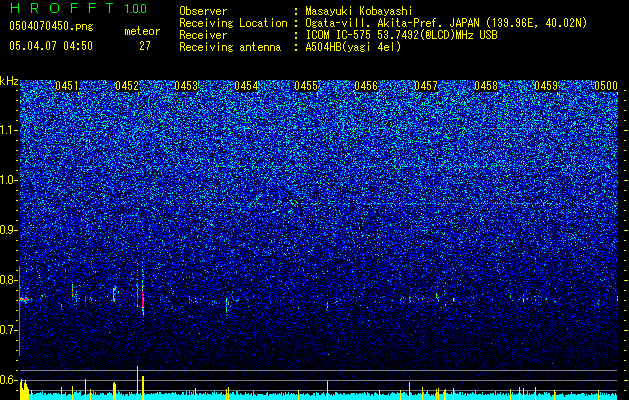Viewport: 629px width, 400px height.
Task: Click the date stamp 05.04.07 04:50
Action: pos(51,46)
